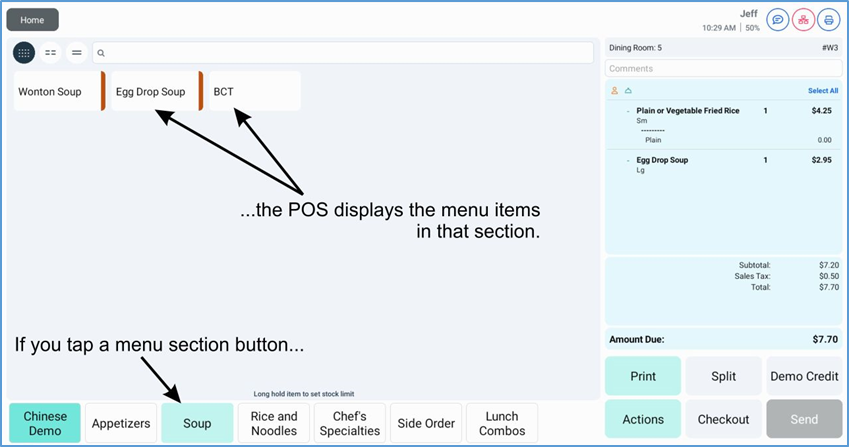Open the Soup menu section

click(197, 423)
